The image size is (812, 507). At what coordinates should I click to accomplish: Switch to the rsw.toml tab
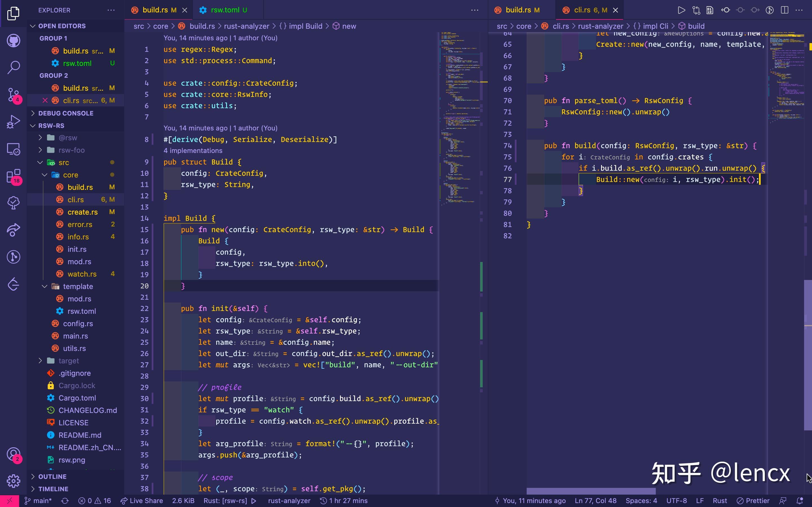[x=225, y=10]
